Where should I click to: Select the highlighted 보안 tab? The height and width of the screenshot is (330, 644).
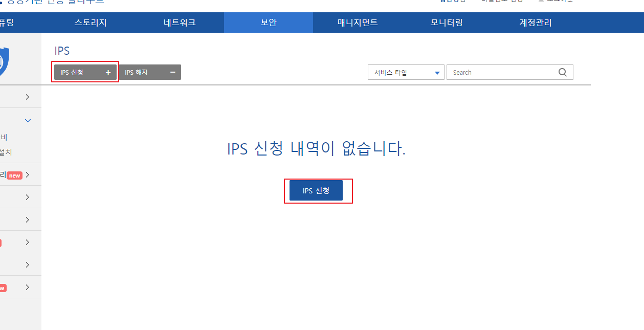[269, 23]
